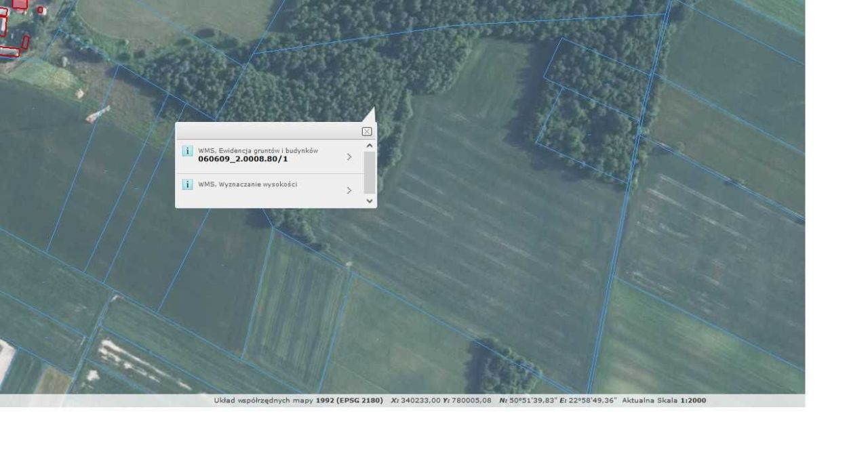
Task: Click the Aktualna Skala 1:2000 value
Action: 693,400
